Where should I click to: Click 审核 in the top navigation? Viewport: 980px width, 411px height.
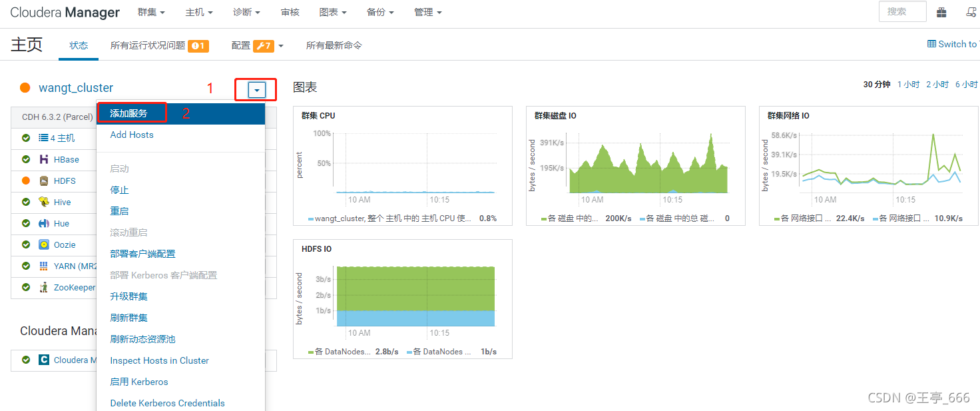pyautogui.click(x=290, y=12)
